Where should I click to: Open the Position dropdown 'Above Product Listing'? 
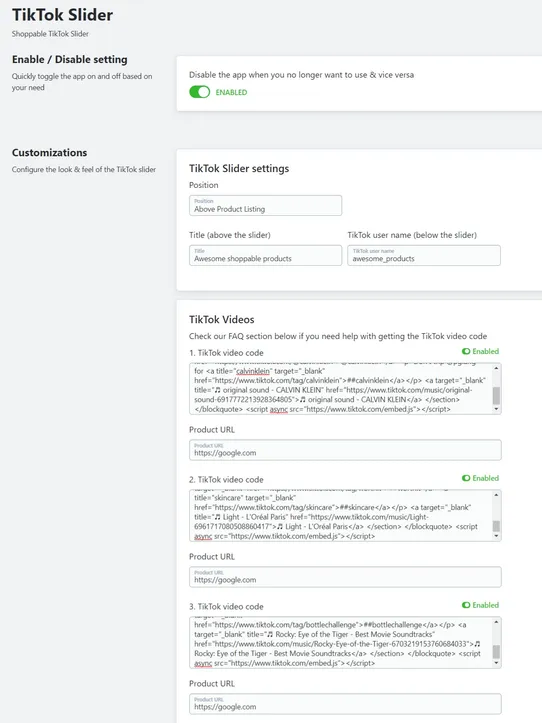tap(265, 205)
